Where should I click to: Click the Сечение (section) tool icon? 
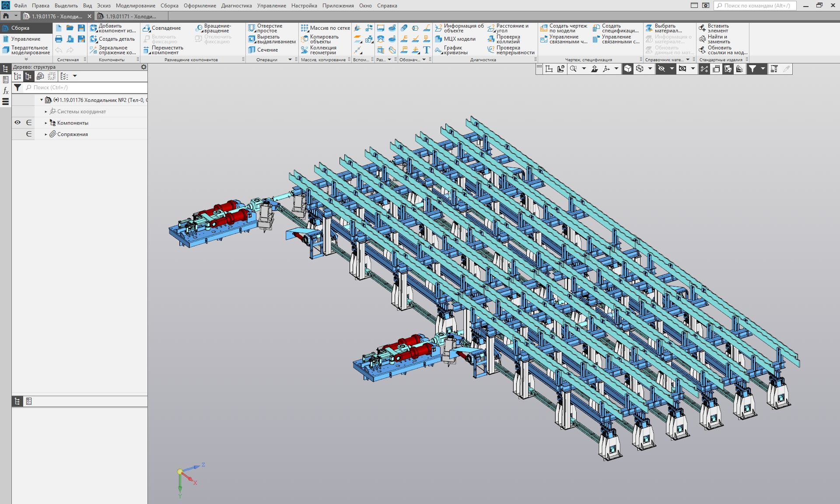(252, 50)
